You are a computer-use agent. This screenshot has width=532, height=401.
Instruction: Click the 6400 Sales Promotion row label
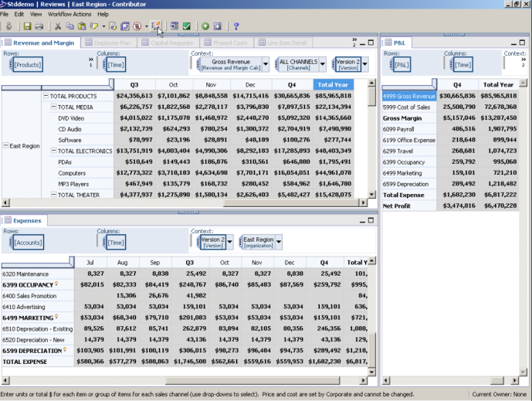(x=29, y=296)
